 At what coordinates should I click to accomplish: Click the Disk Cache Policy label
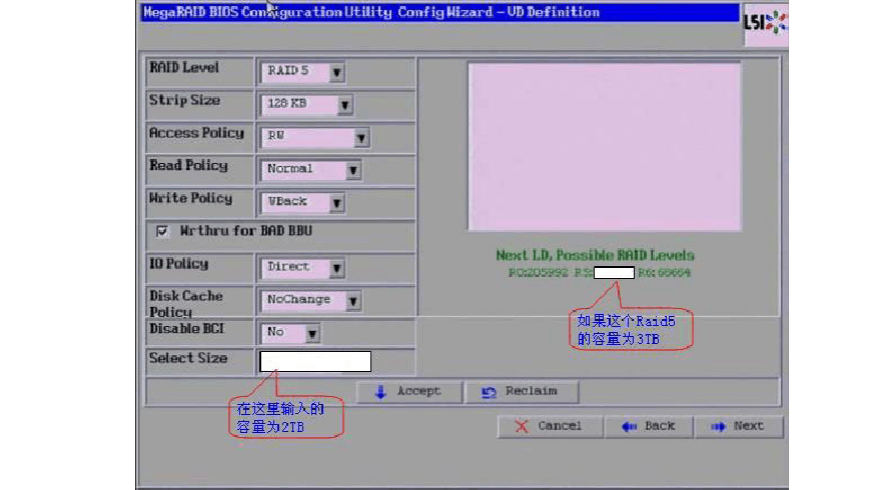point(186,304)
